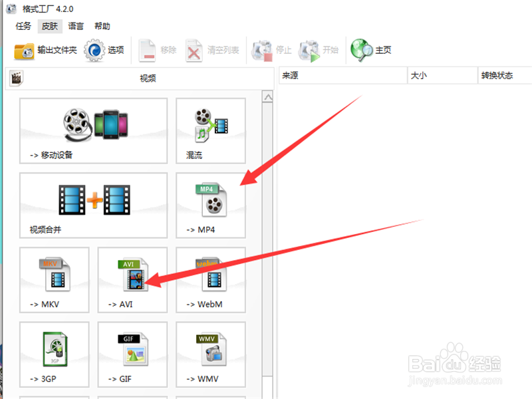The image size is (532, 399).
Task: Collapse the 视频 category header
Action: point(140,78)
